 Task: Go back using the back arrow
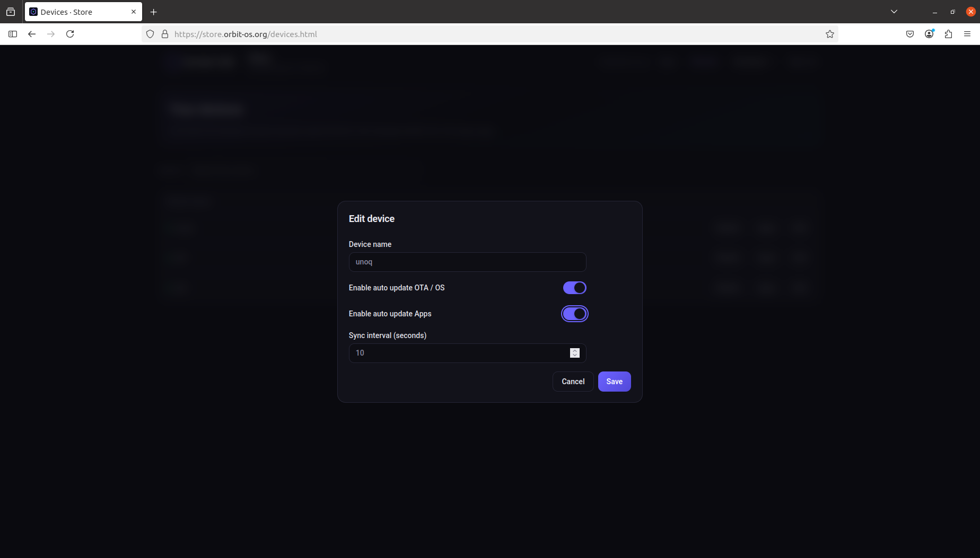coord(32,34)
